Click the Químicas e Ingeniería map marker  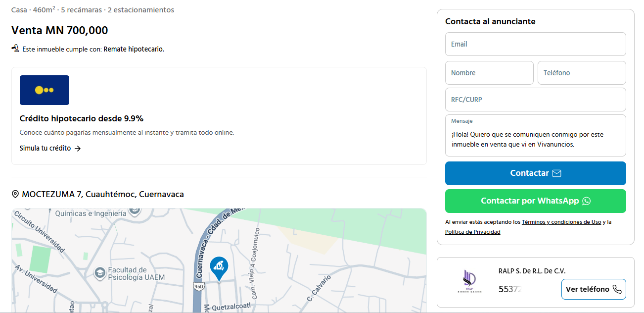(x=134, y=212)
